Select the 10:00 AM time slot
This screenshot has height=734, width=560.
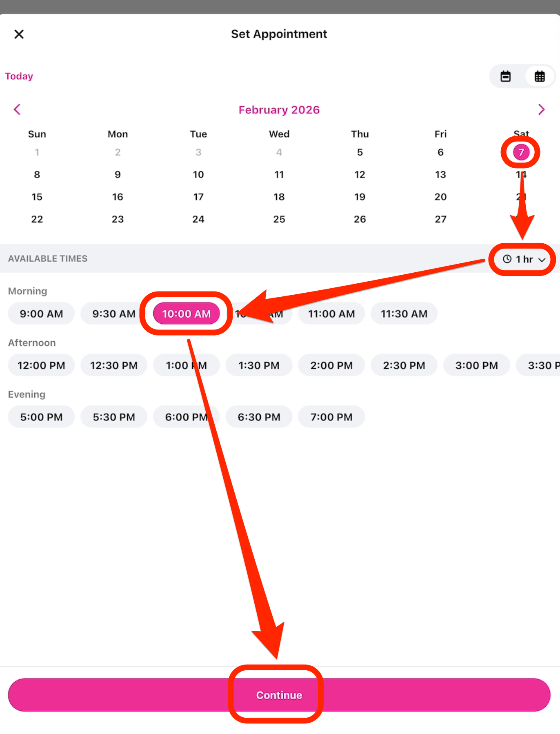186,314
